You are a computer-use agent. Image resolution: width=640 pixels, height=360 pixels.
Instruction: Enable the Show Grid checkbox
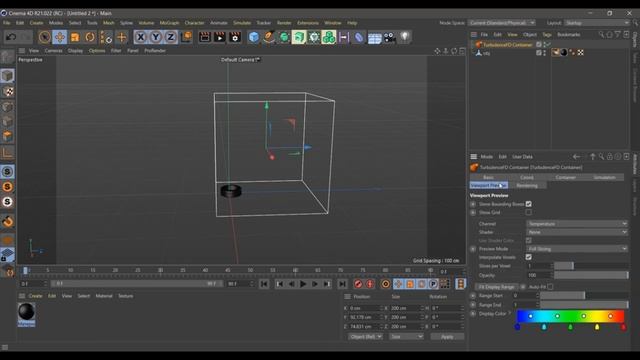(529, 213)
